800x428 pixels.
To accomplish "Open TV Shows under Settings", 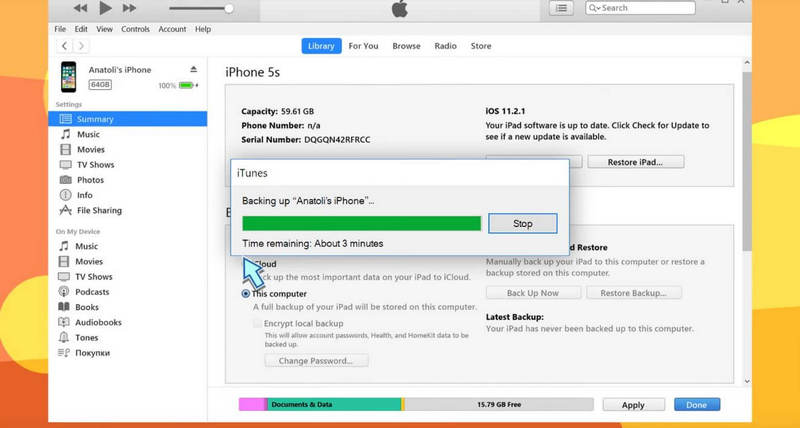I will pos(95,165).
